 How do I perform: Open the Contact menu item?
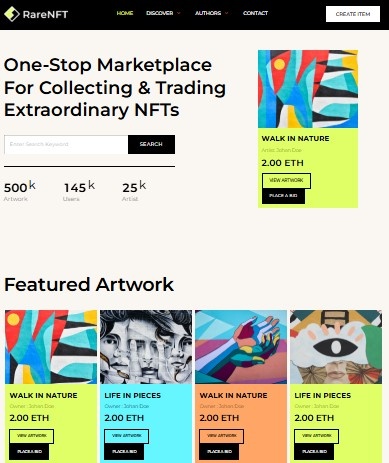(255, 13)
